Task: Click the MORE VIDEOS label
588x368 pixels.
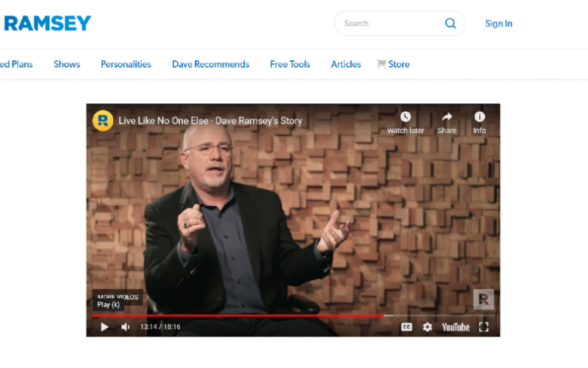Action: [x=118, y=297]
